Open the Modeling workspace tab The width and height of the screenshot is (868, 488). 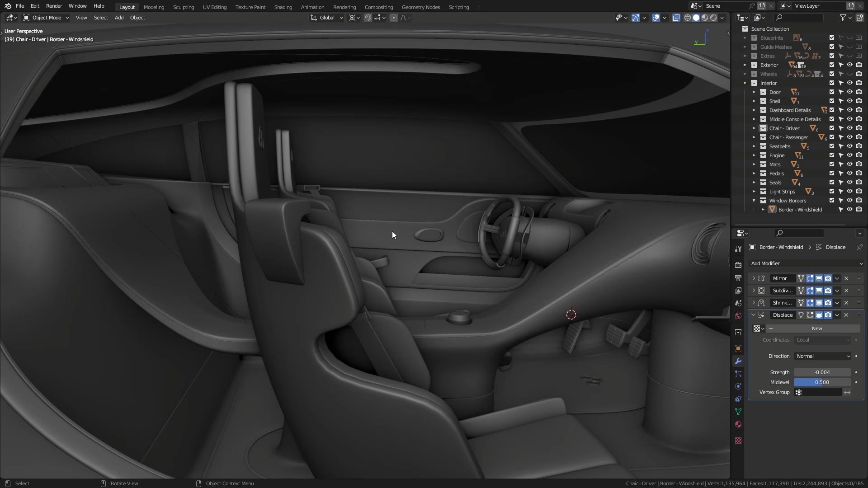tap(154, 7)
